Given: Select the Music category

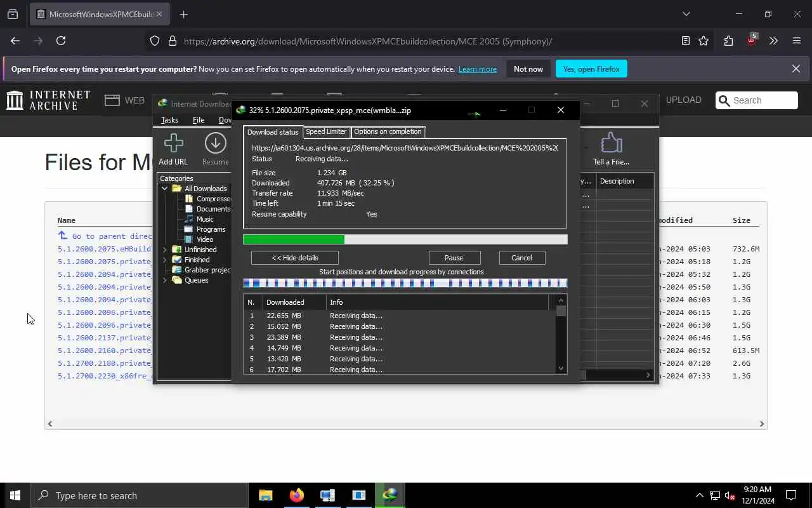Looking at the screenshot, I should (x=199, y=219).
